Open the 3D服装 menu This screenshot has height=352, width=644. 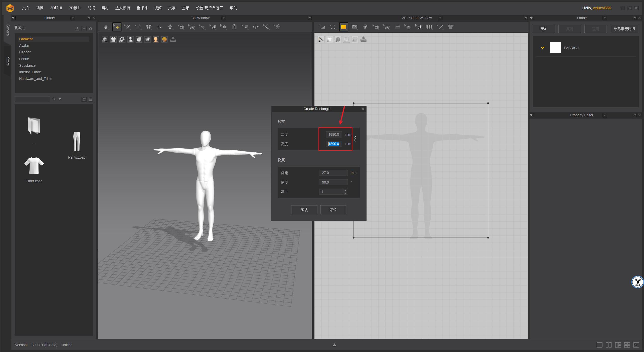(x=56, y=8)
